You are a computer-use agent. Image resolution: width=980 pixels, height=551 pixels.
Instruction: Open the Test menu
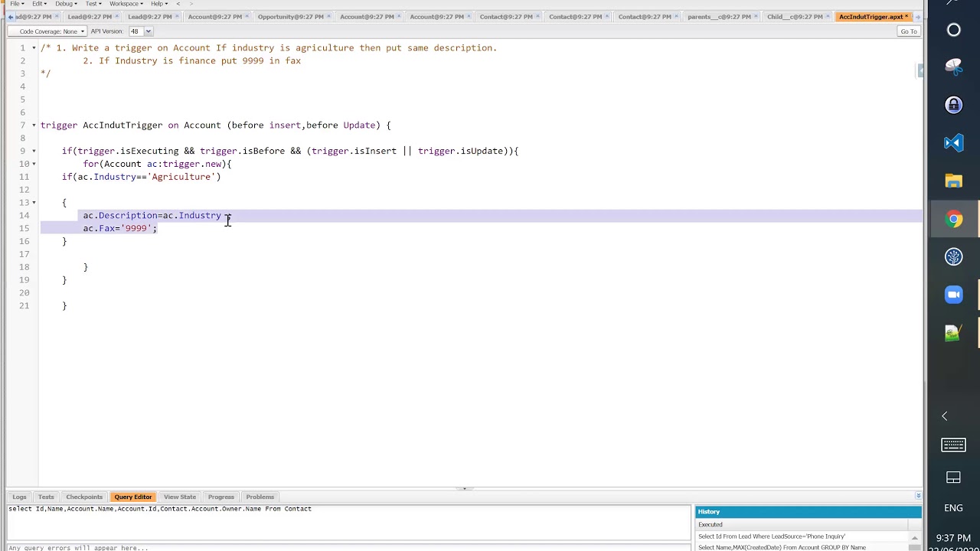point(93,4)
